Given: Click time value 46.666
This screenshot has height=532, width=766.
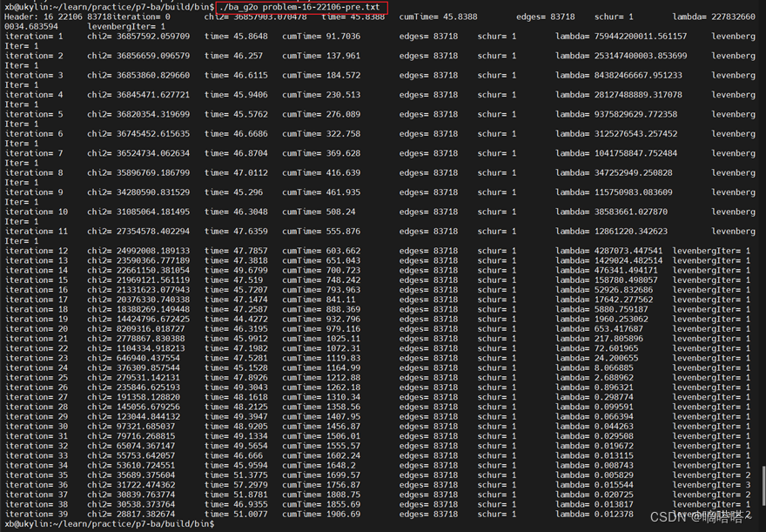Looking at the screenshot, I should 248,456.
